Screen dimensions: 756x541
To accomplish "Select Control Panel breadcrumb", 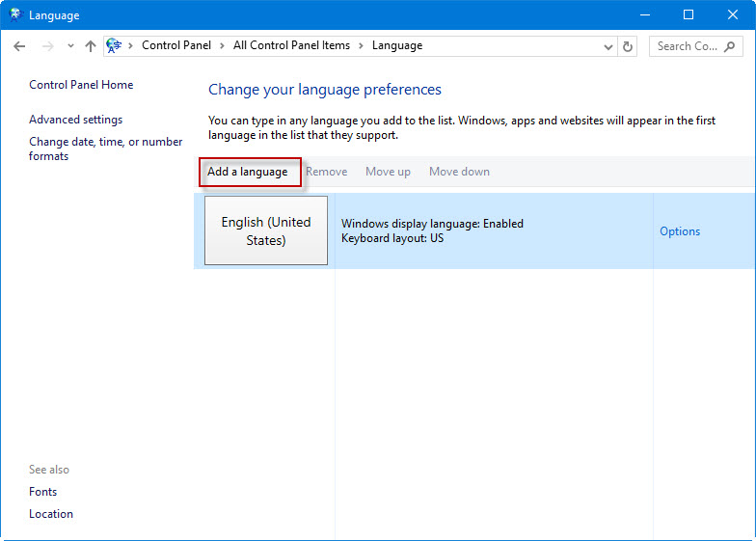I will pos(175,45).
